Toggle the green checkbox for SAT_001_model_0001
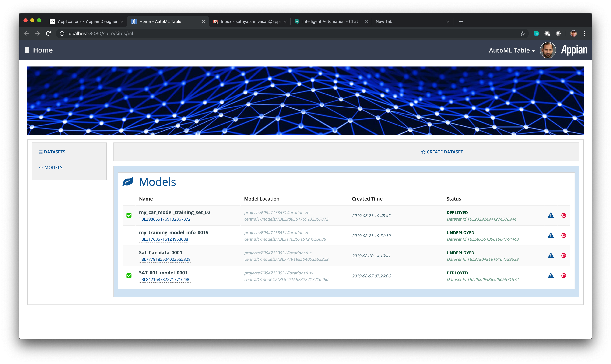 click(x=129, y=276)
